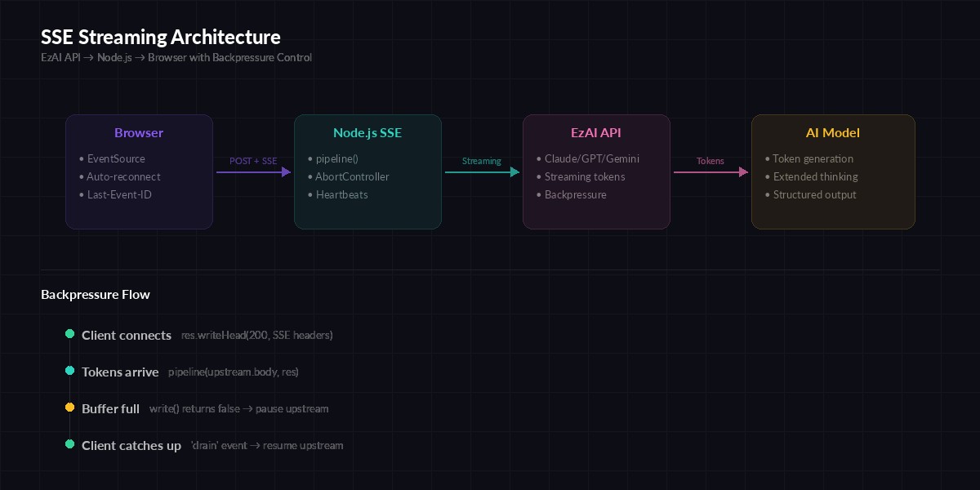Click the orange dot next to "Buffer full"
The image size is (980, 490).
coord(70,407)
